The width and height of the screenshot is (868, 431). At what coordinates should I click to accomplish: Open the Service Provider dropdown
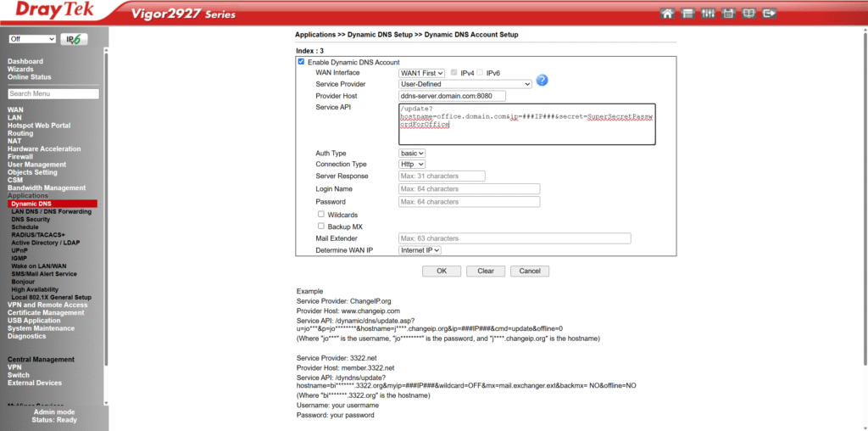tap(465, 84)
